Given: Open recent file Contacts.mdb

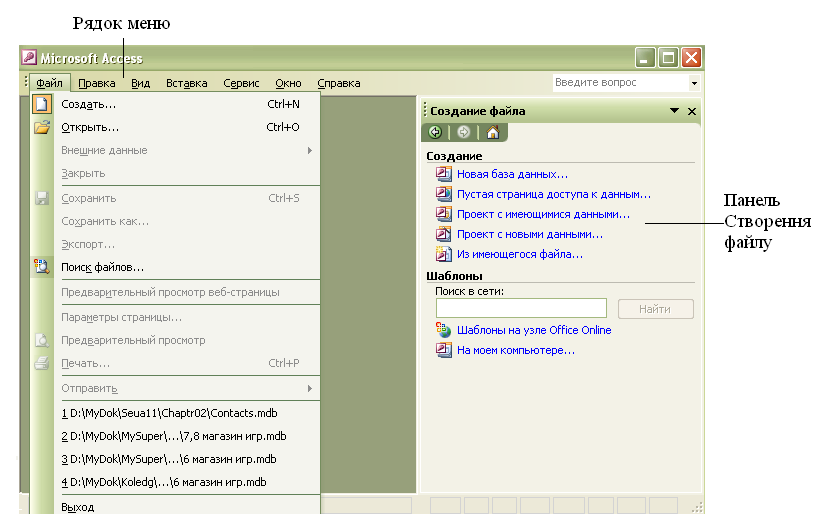Looking at the screenshot, I should pyautogui.click(x=176, y=413).
